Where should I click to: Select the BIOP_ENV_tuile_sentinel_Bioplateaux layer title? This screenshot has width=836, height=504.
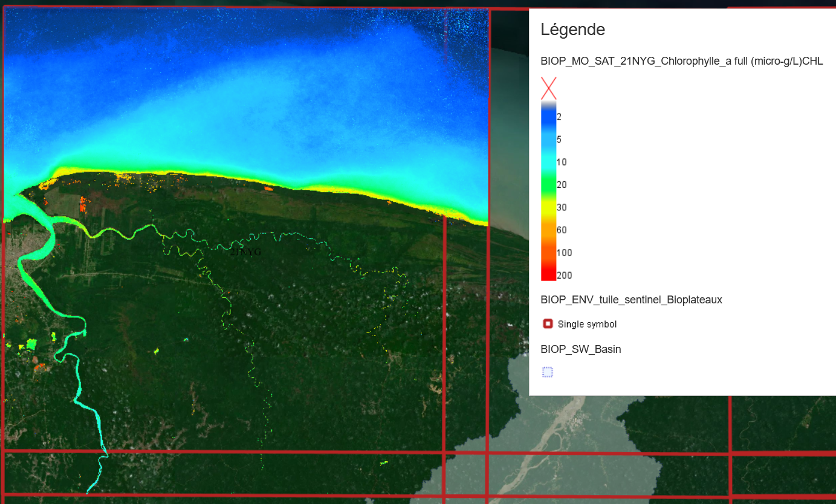pos(631,300)
